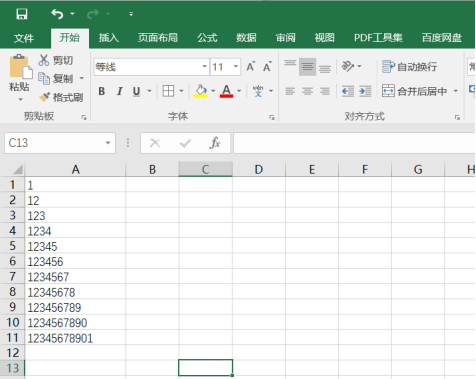Expand the 粘贴 paste options arrow
Image resolution: width=476 pixels, height=379 pixels.
click(20, 99)
